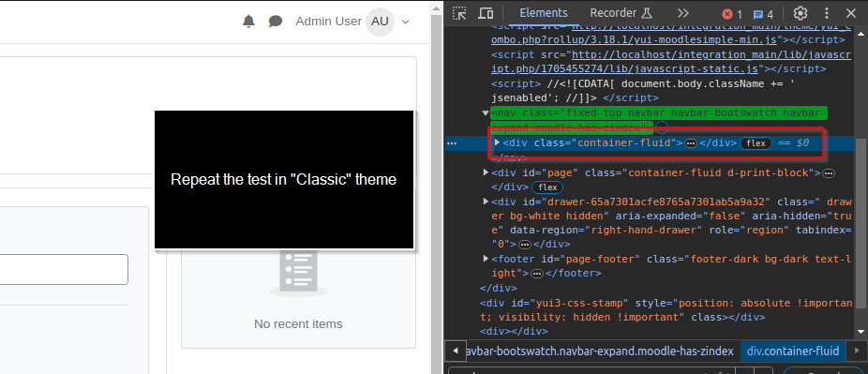Viewport: 868px width, 374px height.
Task: Close the DevTools panel
Action: point(851,13)
